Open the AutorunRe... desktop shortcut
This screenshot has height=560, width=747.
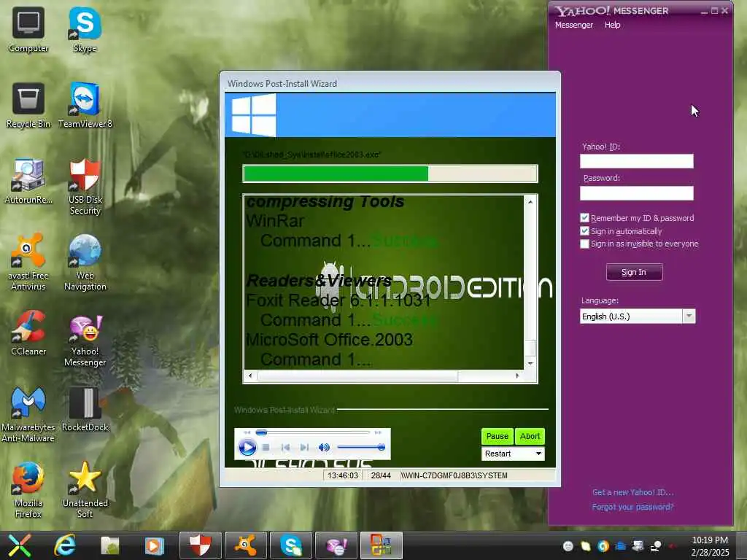[x=28, y=181]
